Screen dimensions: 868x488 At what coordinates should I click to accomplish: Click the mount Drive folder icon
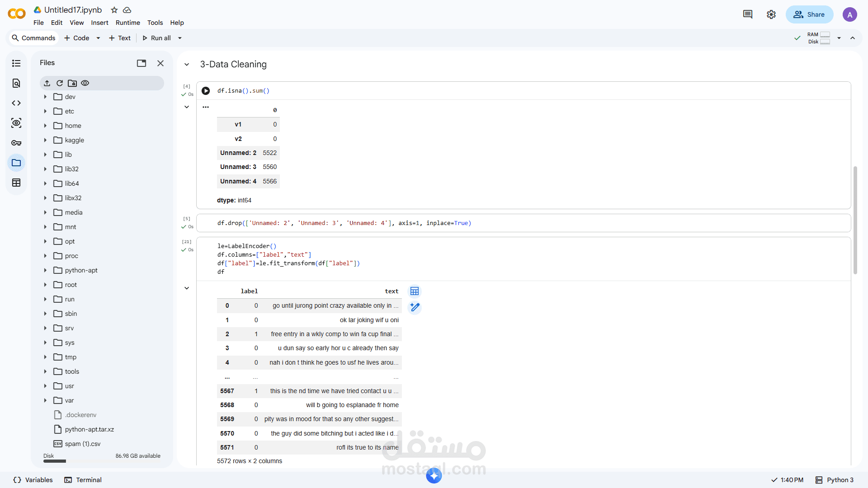point(72,83)
